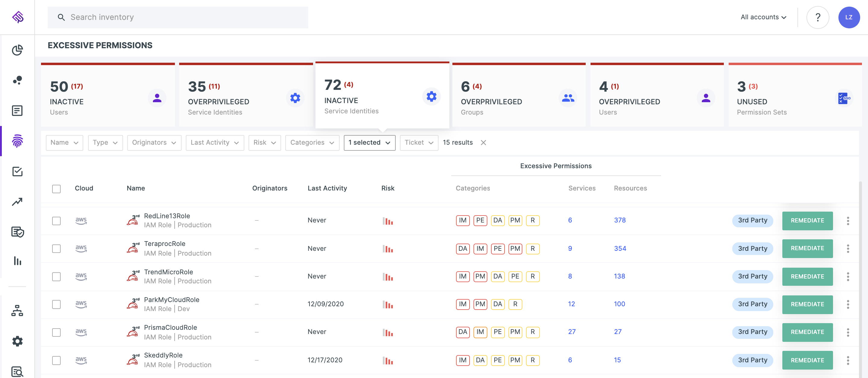868x378 pixels.
Task: Click the Search inventory field
Action: [x=178, y=17]
